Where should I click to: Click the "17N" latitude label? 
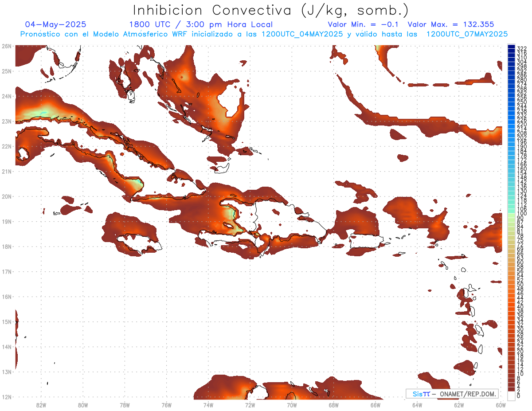7,271
